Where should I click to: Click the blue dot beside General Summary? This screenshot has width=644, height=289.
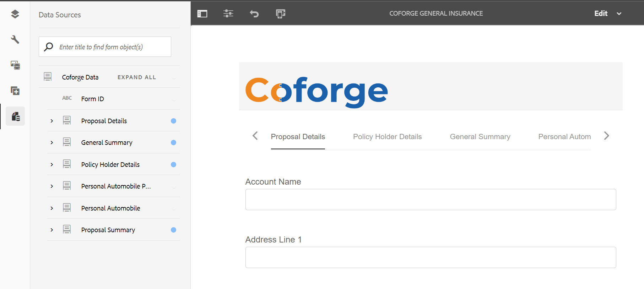click(173, 142)
